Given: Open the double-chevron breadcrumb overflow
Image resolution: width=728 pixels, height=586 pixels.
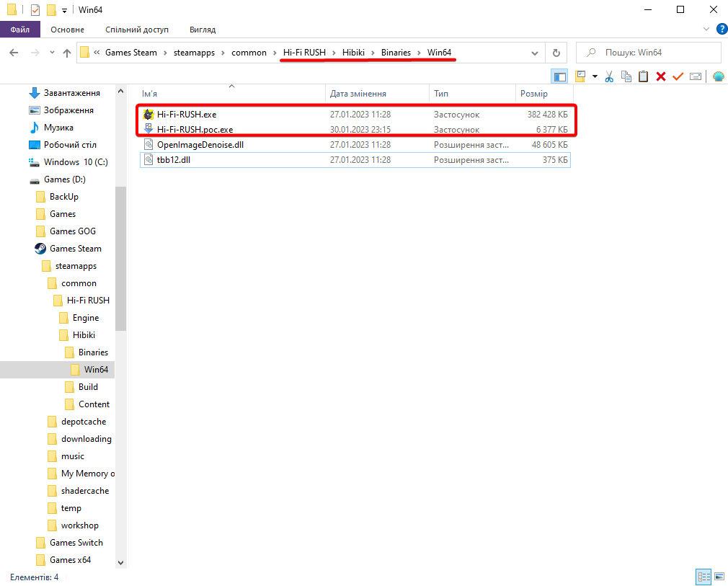Looking at the screenshot, I should click(97, 53).
